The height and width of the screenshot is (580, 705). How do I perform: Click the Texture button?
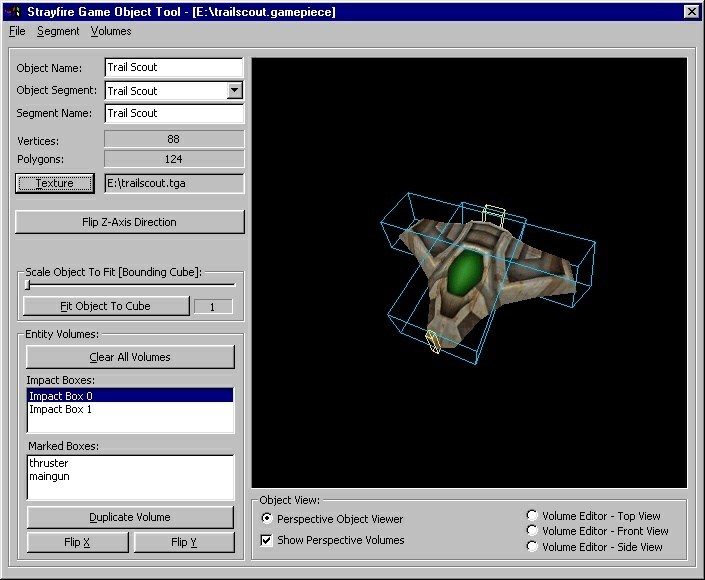click(55, 183)
